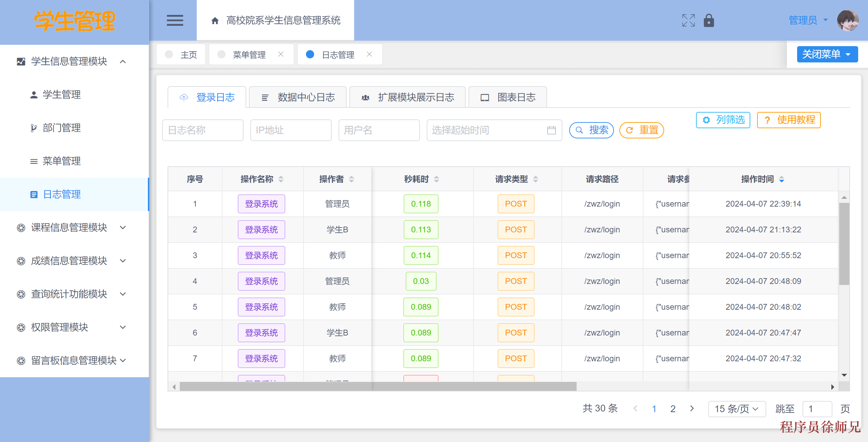868x442 pixels.
Task: Open the hamburger navigation menu
Action: 175,20
